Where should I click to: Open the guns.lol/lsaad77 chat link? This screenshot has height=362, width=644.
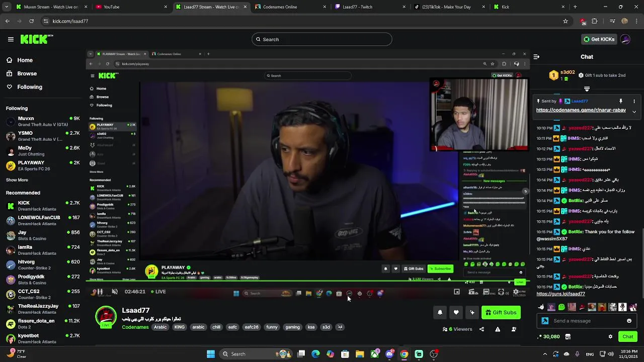[x=560, y=294]
